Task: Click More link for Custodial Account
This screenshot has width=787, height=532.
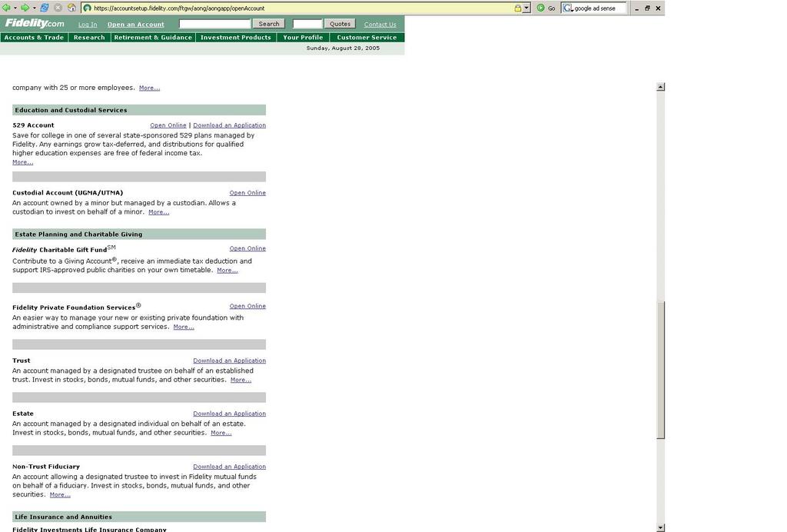Action: [x=158, y=212]
